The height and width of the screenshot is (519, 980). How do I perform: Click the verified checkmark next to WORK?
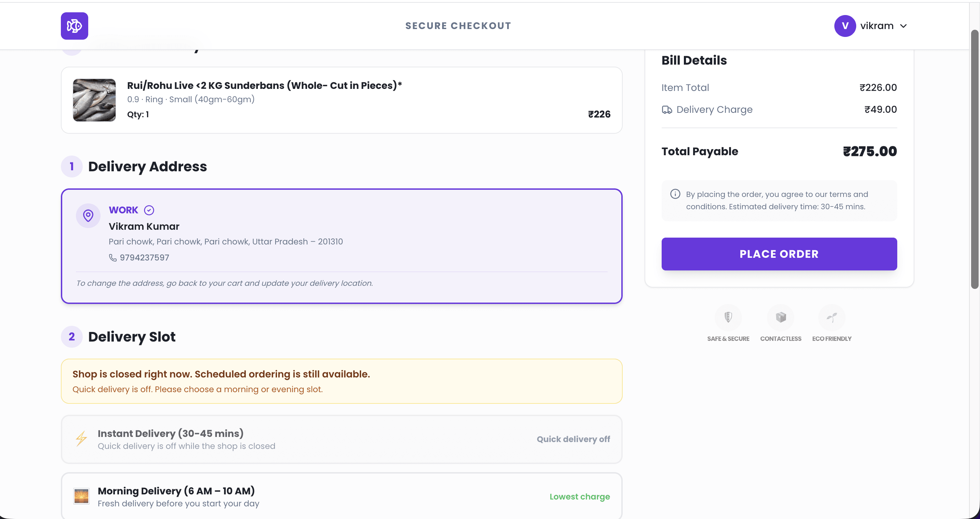149,210
